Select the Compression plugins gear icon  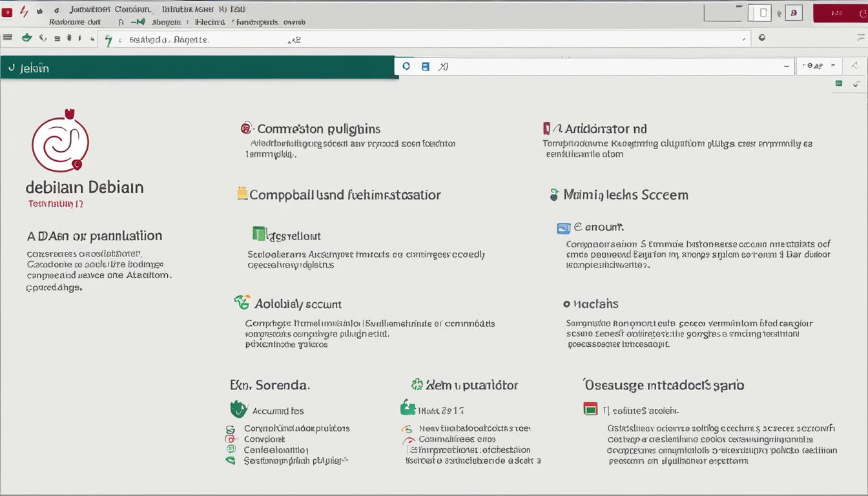246,129
